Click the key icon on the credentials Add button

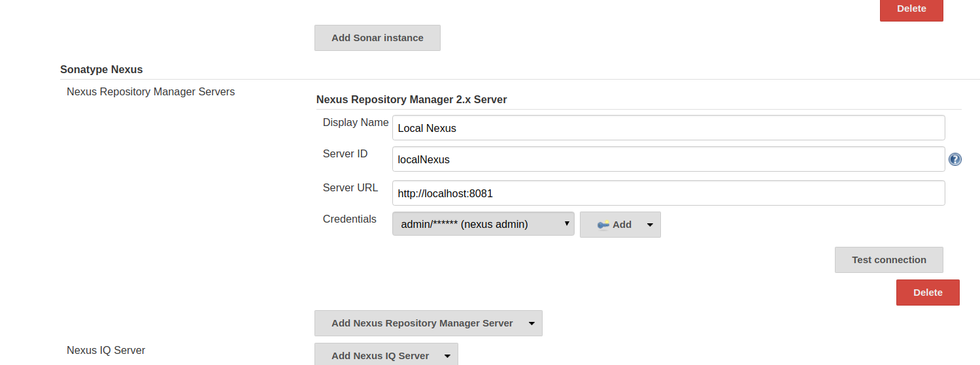(603, 225)
